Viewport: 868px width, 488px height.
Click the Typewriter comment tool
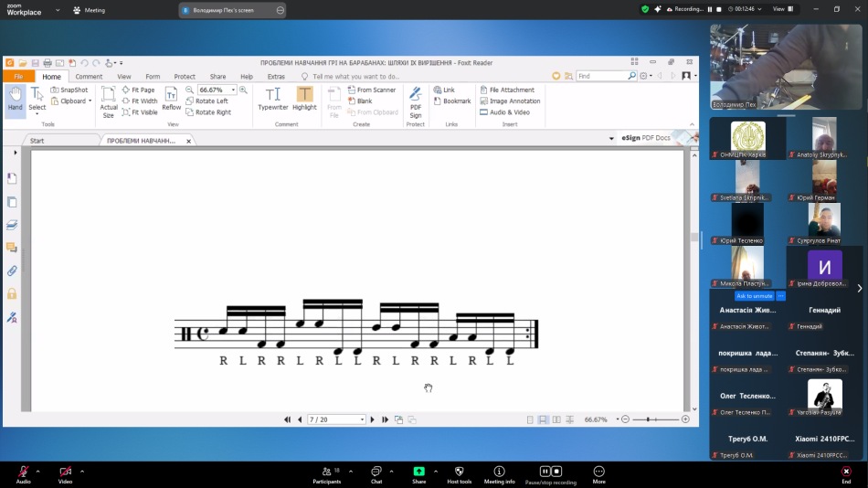[x=272, y=99]
